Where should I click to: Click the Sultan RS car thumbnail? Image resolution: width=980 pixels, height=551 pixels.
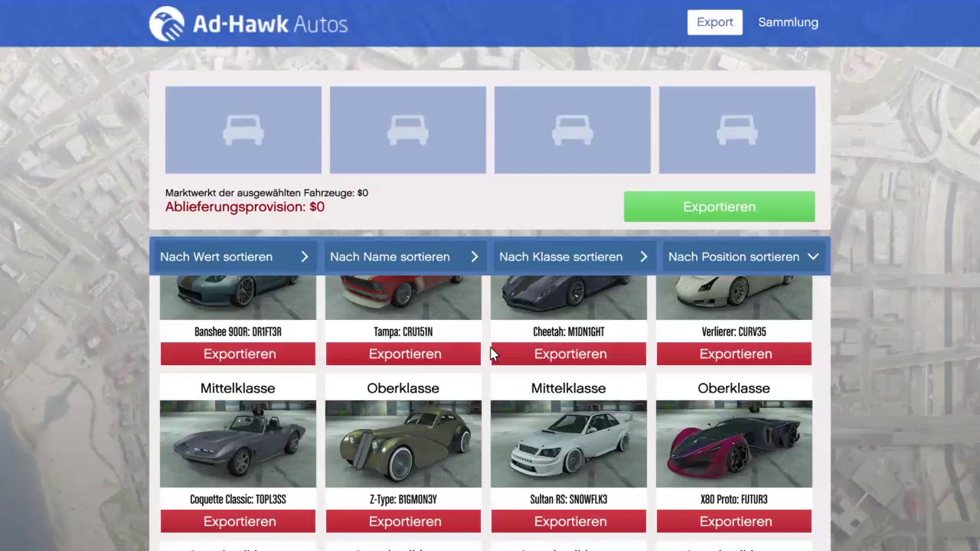(569, 444)
